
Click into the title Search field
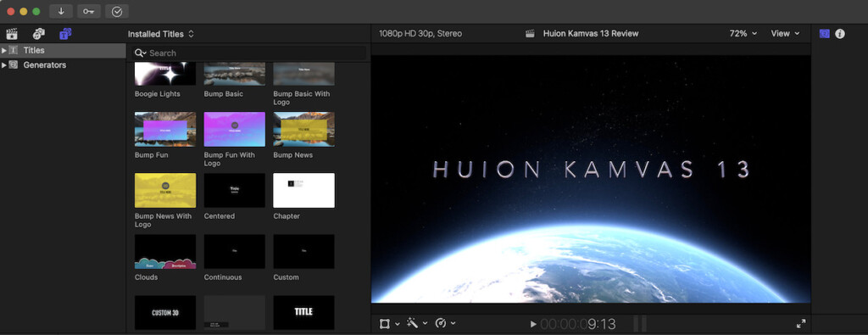(250, 53)
